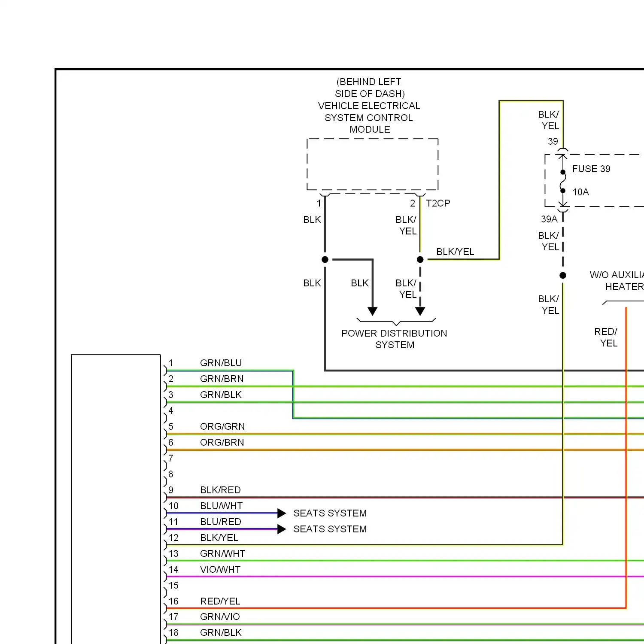
Task: Click the GRN/WHT wire label at pin 13
Action: click(222, 553)
